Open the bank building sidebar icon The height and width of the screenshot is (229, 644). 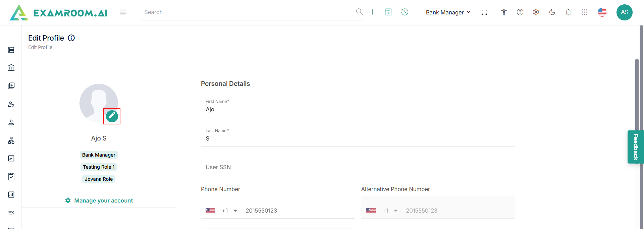click(x=11, y=68)
